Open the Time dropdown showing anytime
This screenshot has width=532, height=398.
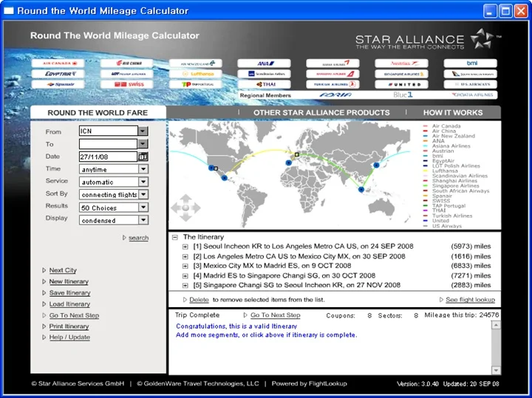click(x=143, y=169)
